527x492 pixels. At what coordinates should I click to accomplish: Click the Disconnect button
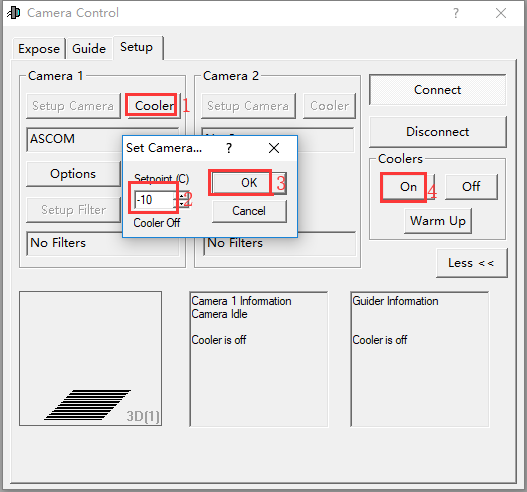tap(438, 132)
